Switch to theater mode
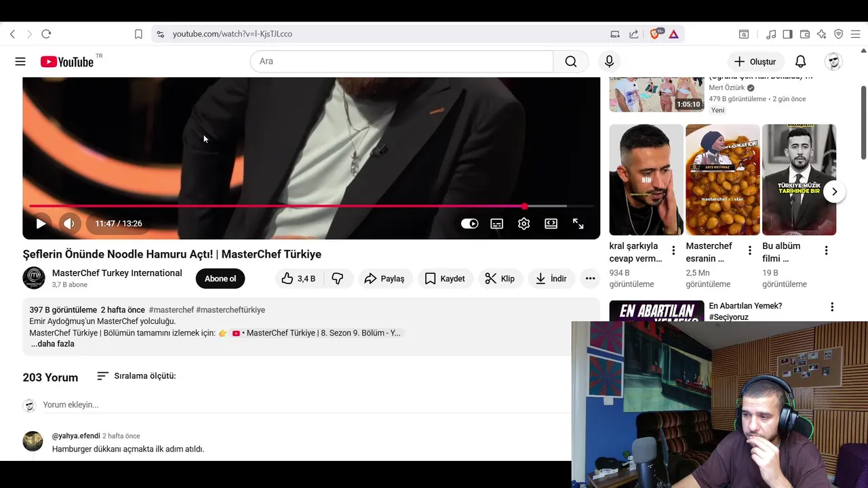 click(x=551, y=224)
